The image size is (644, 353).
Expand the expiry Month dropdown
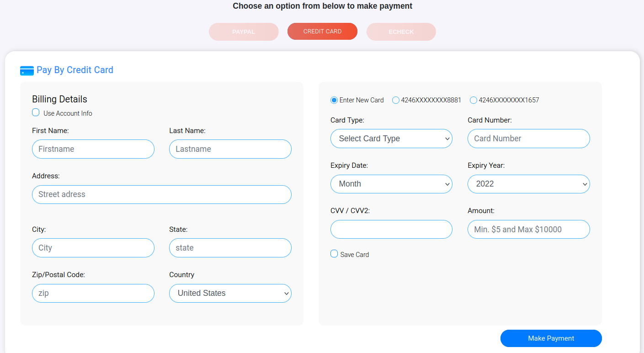tap(391, 184)
